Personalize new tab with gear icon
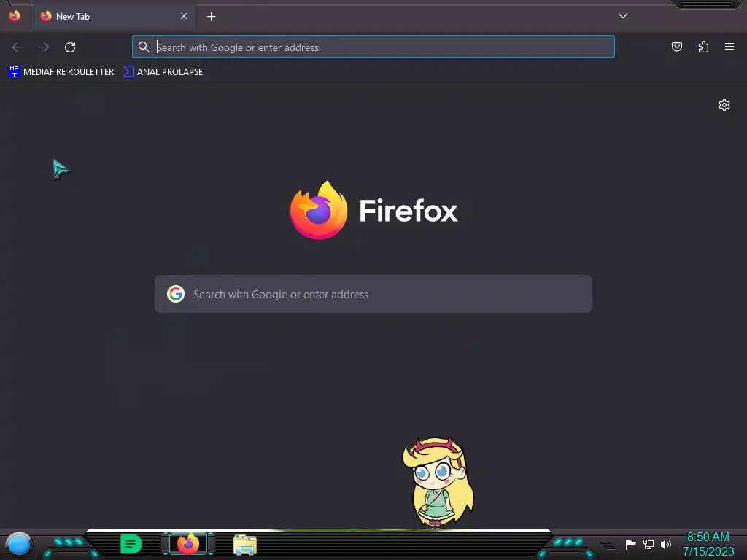This screenshot has width=747, height=560. click(724, 105)
